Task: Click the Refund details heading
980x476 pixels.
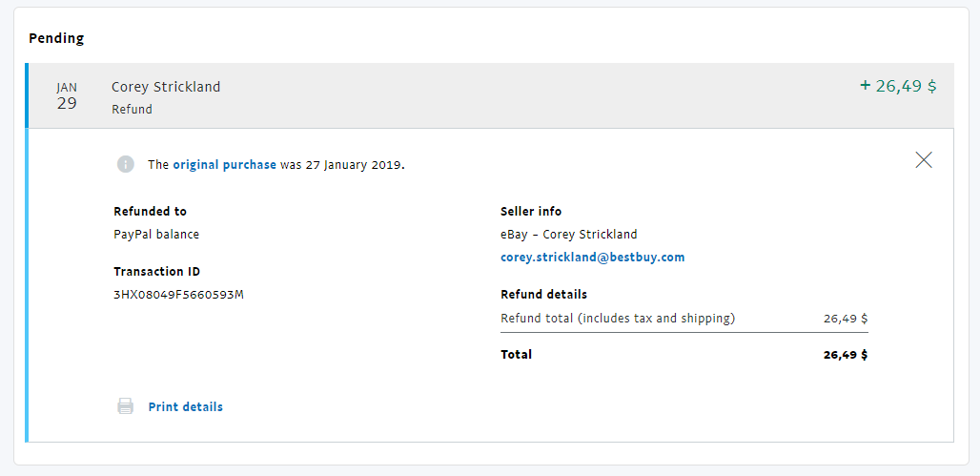Action: (543, 294)
